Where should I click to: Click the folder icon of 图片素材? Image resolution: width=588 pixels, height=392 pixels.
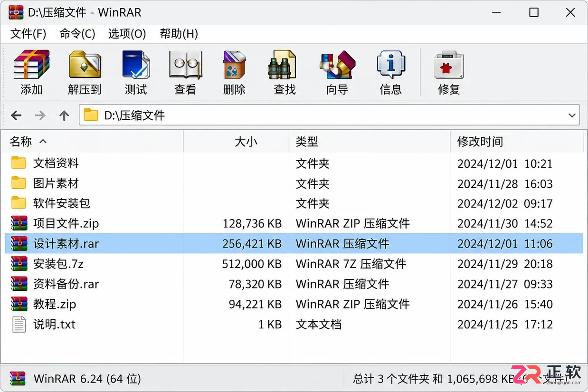[x=19, y=183]
